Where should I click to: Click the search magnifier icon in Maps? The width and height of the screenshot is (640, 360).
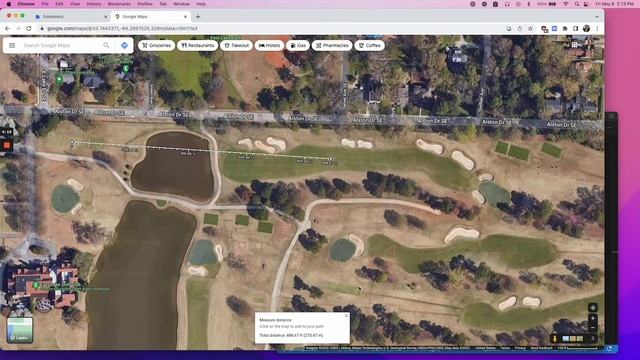click(x=106, y=45)
